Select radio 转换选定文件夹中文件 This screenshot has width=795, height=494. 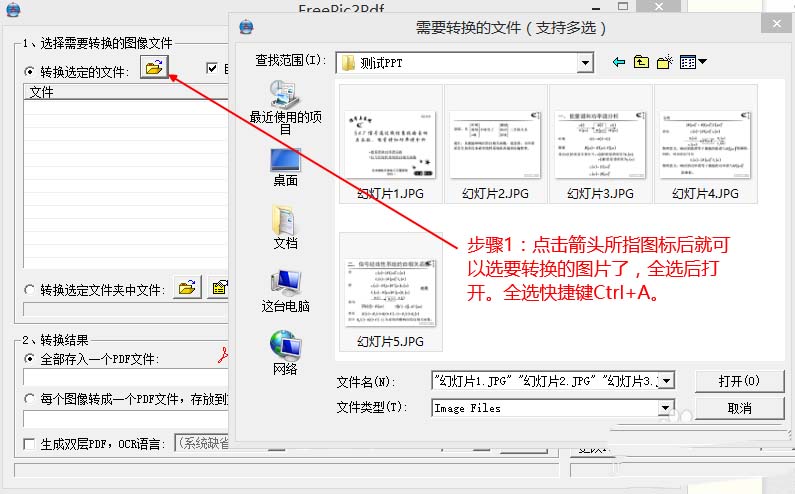pyautogui.click(x=30, y=290)
